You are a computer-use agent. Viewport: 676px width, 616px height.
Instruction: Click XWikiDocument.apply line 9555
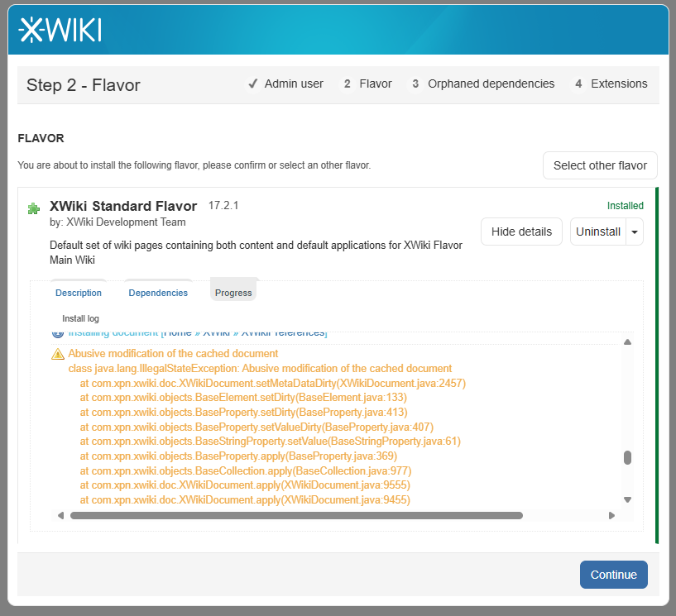(x=245, y=485)
